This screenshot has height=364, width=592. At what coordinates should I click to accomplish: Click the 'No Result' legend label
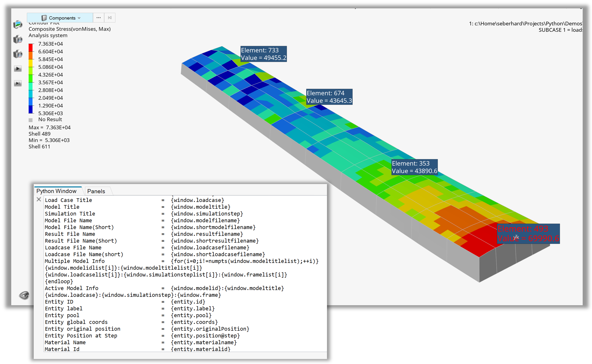tap(50, 120)
